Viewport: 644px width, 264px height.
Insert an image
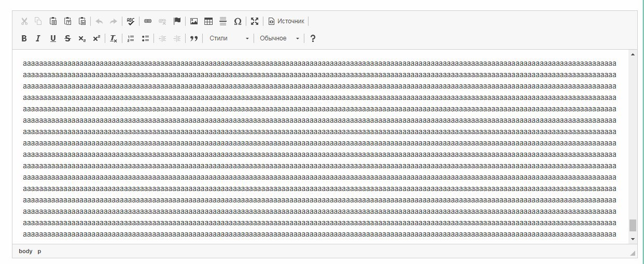(194, 21)
